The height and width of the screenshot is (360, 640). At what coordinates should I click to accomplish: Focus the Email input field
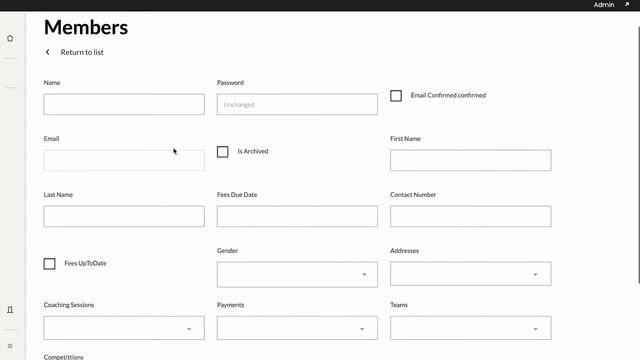pyautogui.click(x=124, y=160)
